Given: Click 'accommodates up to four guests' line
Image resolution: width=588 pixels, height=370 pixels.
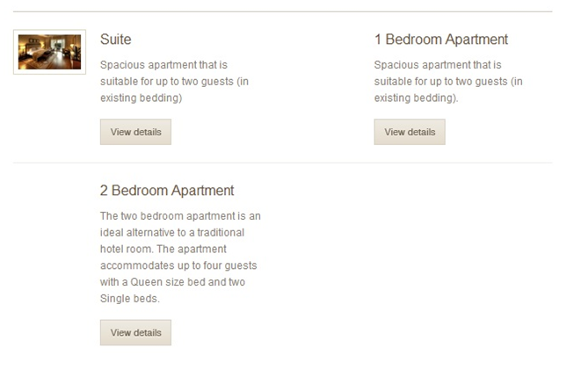Looking at the screenshot, I should [178, 265].
